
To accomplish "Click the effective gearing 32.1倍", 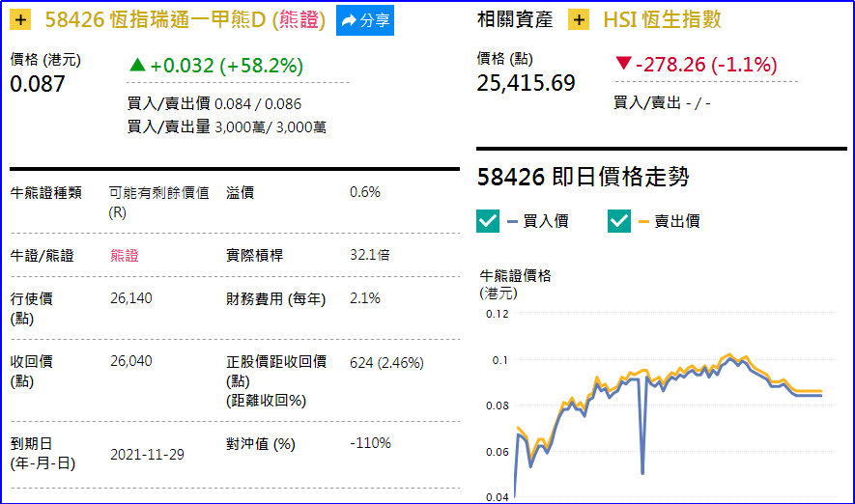I will tap(370, 255).
